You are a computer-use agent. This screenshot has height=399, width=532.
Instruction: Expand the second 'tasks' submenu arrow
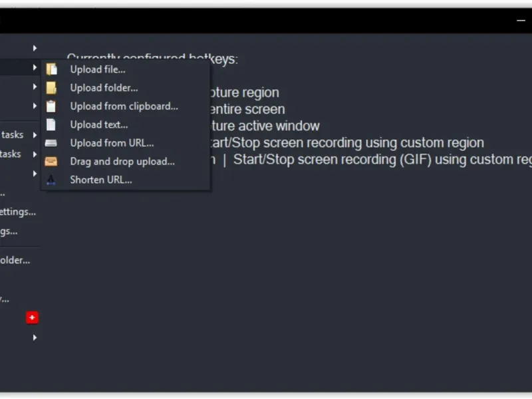(35, 154)
